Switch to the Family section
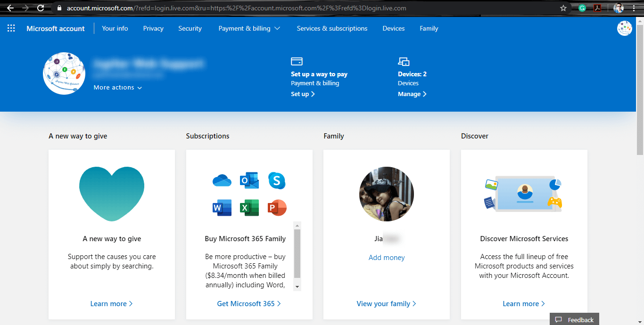This screenshot has width=644, height=325. 429,28
